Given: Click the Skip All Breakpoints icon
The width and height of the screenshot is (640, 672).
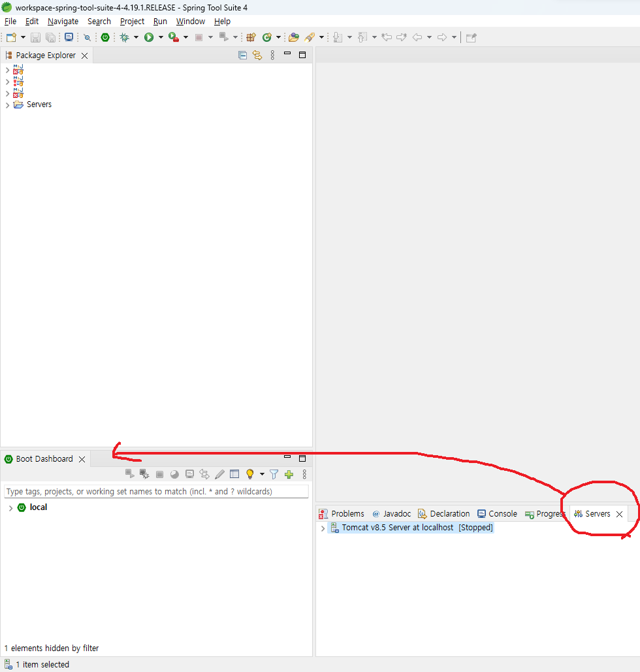Looking at the screenshot, I should point(88,37).
